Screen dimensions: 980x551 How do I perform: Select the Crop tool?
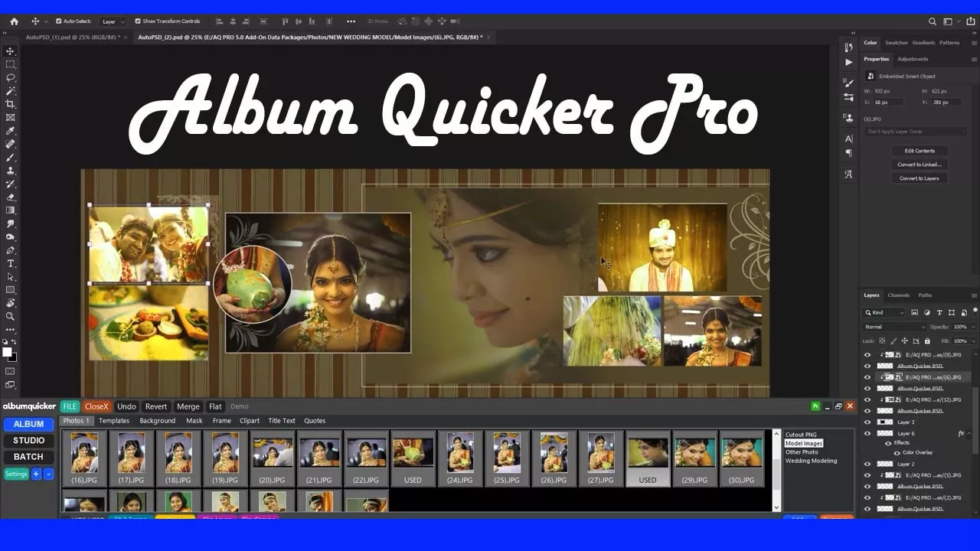[x=11, y=104]
